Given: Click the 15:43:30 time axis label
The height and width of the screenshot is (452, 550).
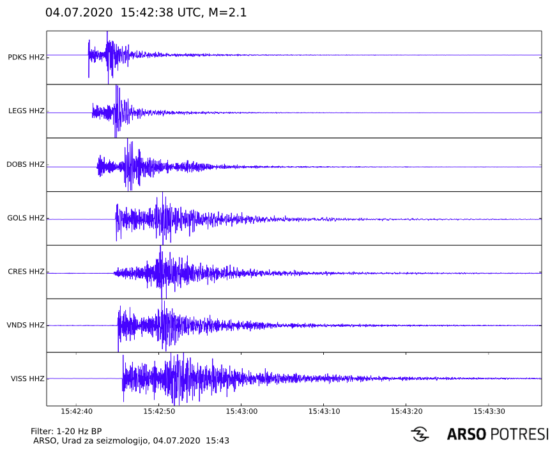Looking at the screenshot, I should pyautogui.click(x=489, y=412).
